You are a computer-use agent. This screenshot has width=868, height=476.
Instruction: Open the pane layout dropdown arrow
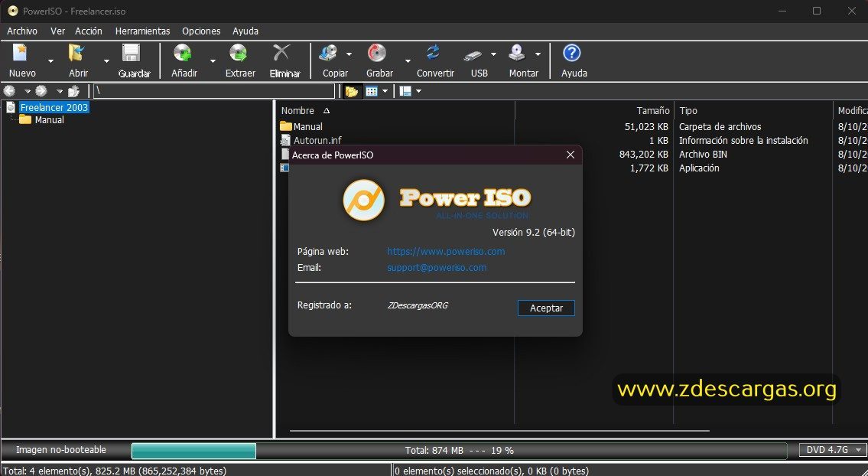pos(418,91)
